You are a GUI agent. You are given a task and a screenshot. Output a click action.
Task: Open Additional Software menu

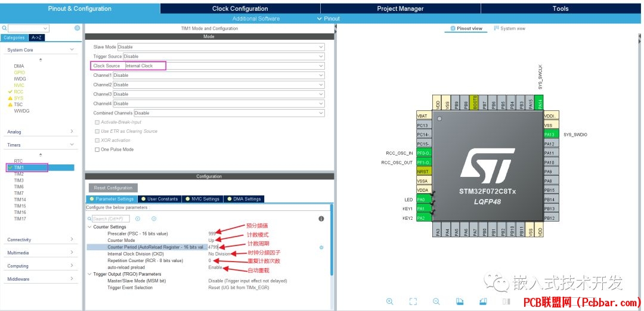(x=256, y=18)
